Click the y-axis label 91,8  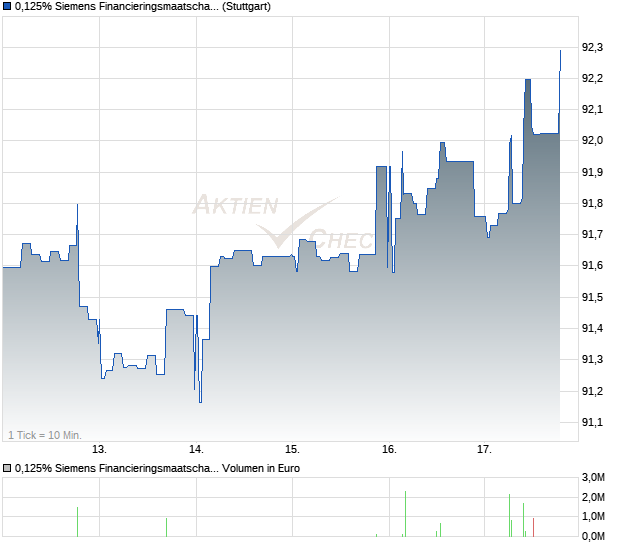592,203
